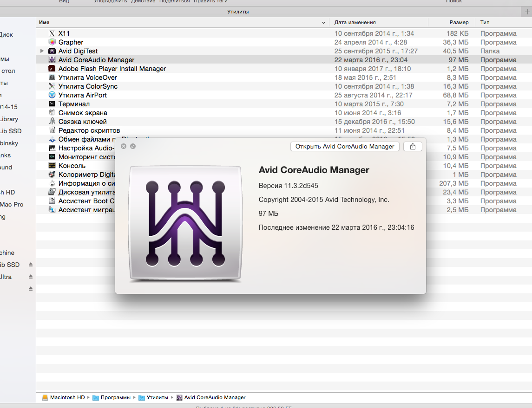Image resolution: width=532 pixels, height=408 pixels.
Task: Click the Утилита AirPort icon
Action: pyautogui.click(x=52, y=95)
